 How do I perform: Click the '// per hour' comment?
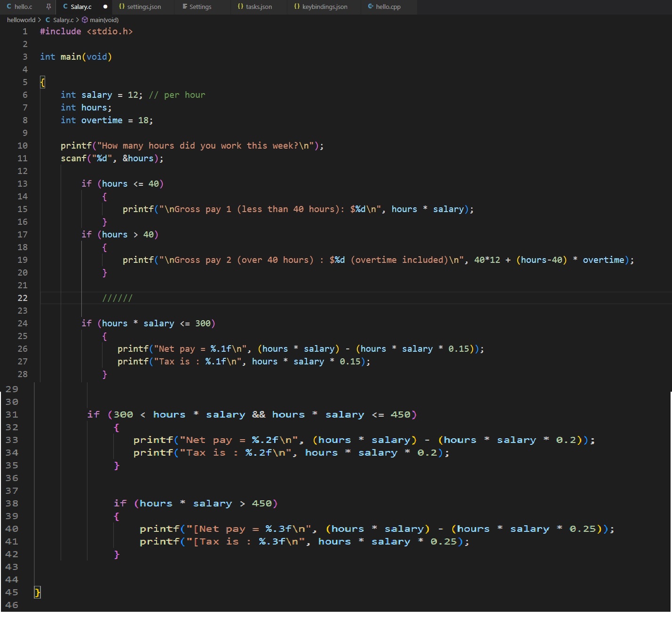point(177,95)
